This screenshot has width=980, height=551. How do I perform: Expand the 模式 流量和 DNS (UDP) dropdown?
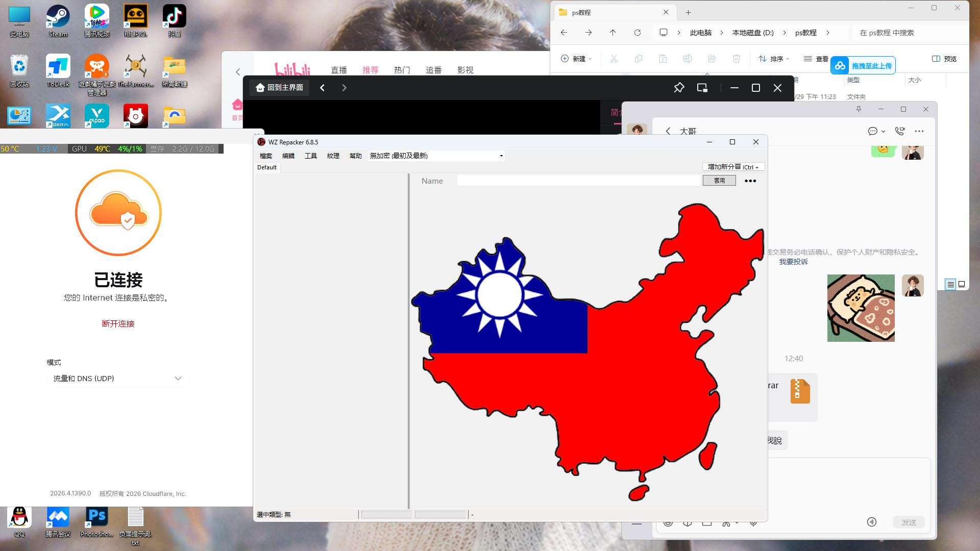[x=117, y=379]
